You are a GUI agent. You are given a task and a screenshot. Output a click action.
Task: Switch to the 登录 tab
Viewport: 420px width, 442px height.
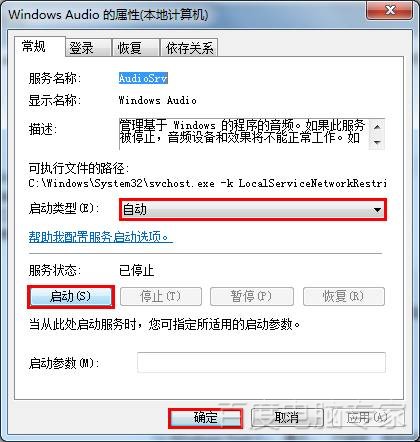(88, 48)
